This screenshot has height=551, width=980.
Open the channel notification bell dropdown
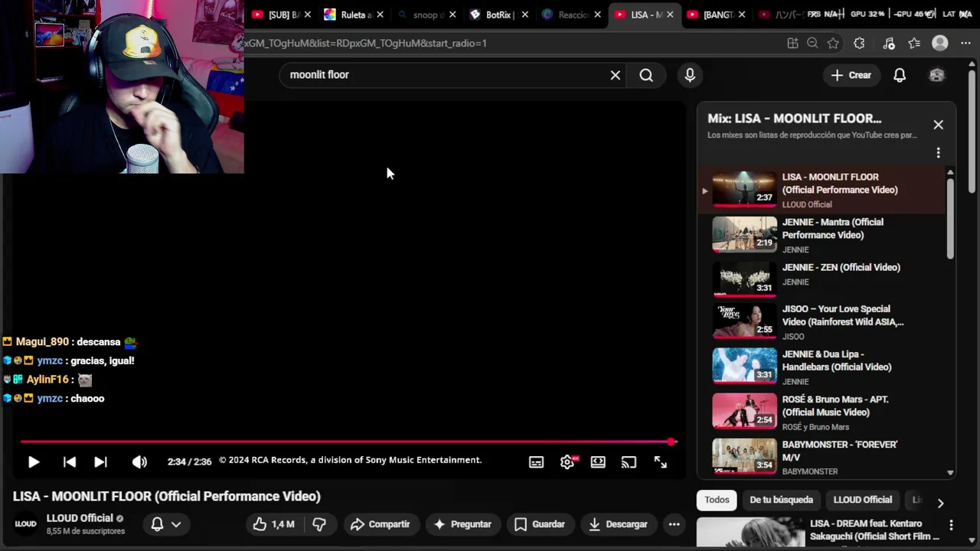click(165, 524)
